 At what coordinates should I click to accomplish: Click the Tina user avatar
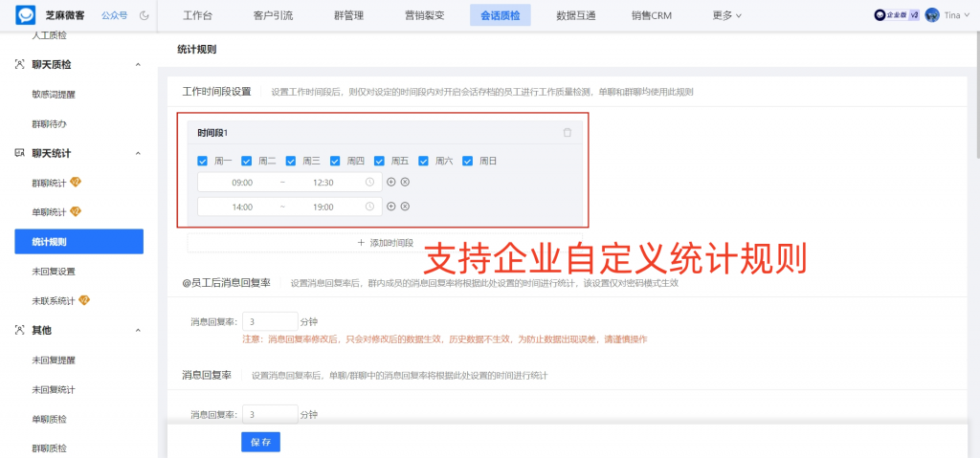coord(932,15)
